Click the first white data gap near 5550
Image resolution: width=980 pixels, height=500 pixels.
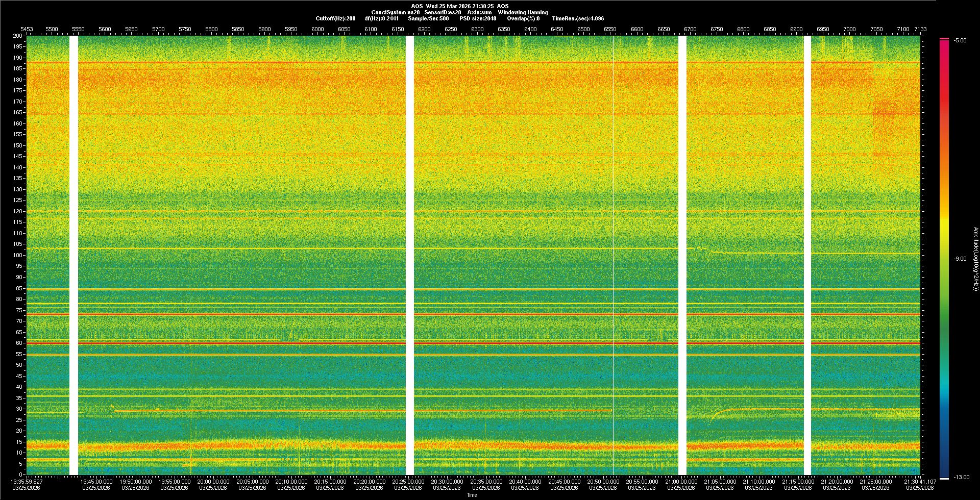73,255
